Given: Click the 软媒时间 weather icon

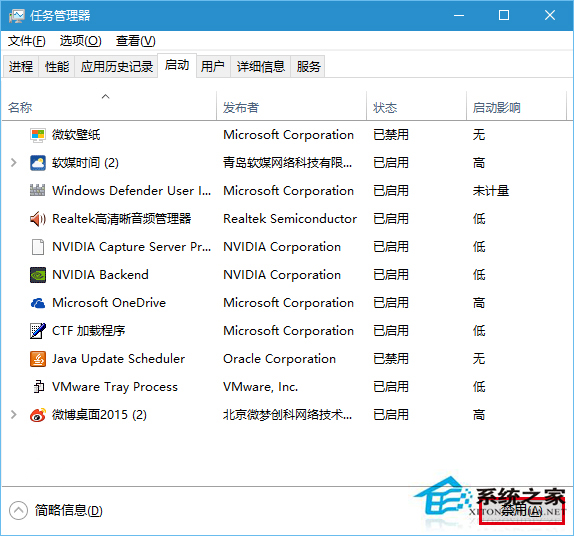Looking at the screenshot, I should (x=37, y=163).
